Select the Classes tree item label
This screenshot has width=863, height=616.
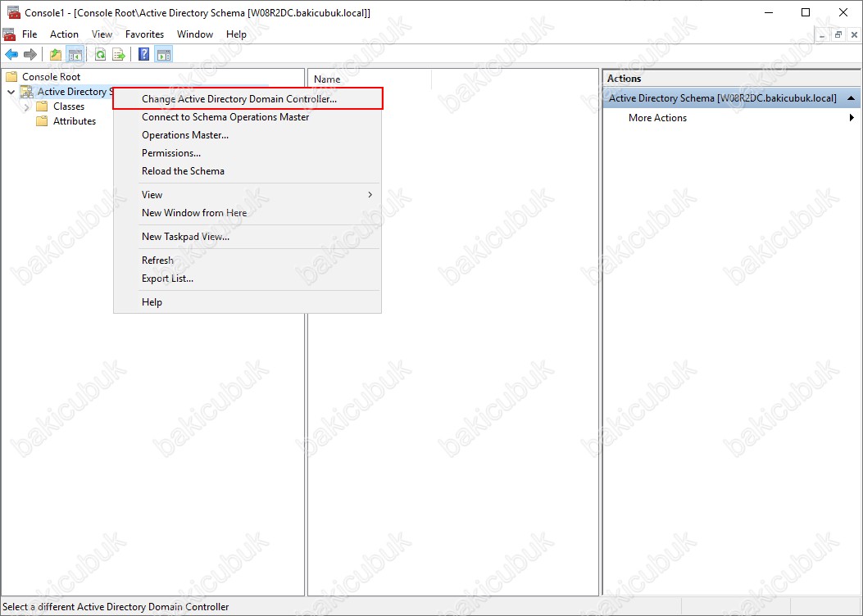[69, 106]
